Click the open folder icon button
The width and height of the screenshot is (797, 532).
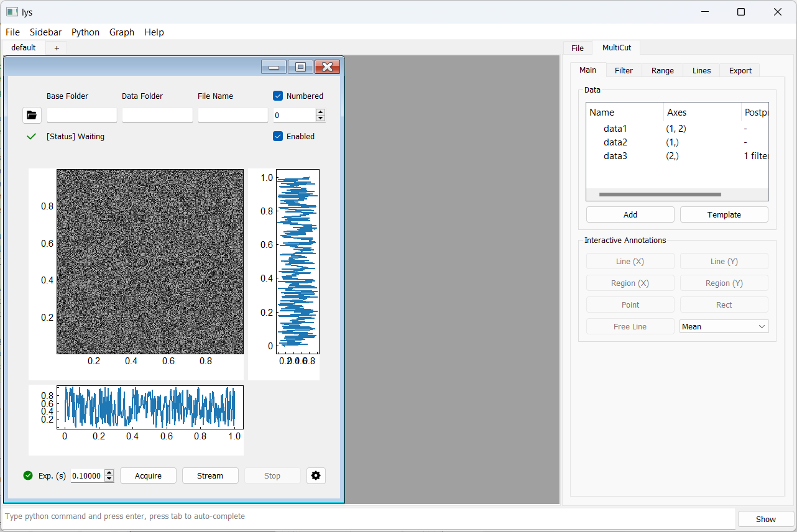pos(32,115)
